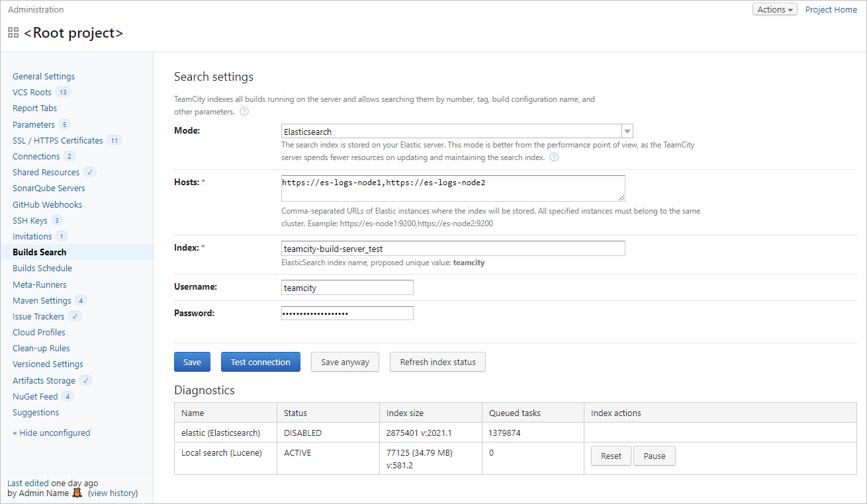Reset the Local search Lucene index
This screenshot has height=504, width=867.
[610, 456]
